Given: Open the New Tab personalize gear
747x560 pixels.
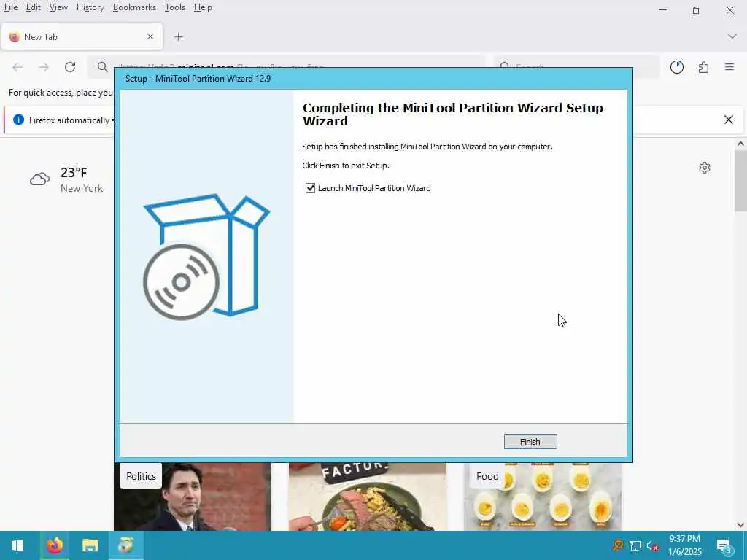Looking at the screenshot, I should [705, 168].
